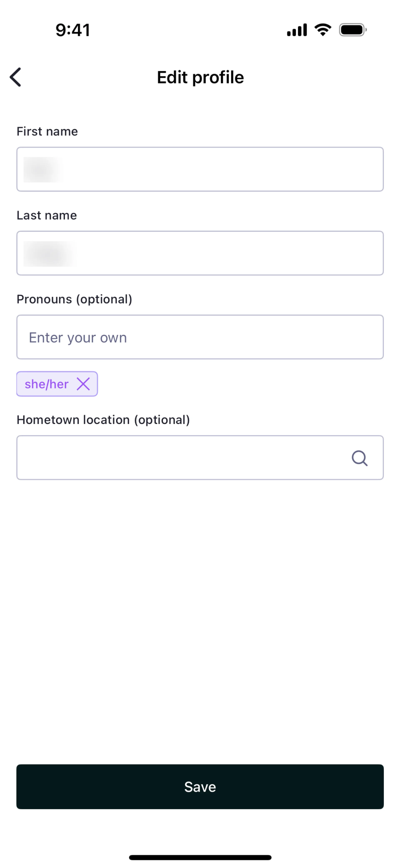Click the blurred text in First name field
Viewport: 400px width, 868px height.
(x=43, y=170)
